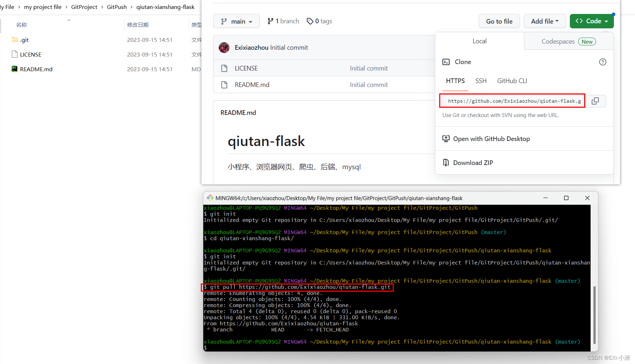Click Download ZIP
Image resolution: width=635 pixels, height=364 pixels.
pyautogui.click(x=473, y=163)
